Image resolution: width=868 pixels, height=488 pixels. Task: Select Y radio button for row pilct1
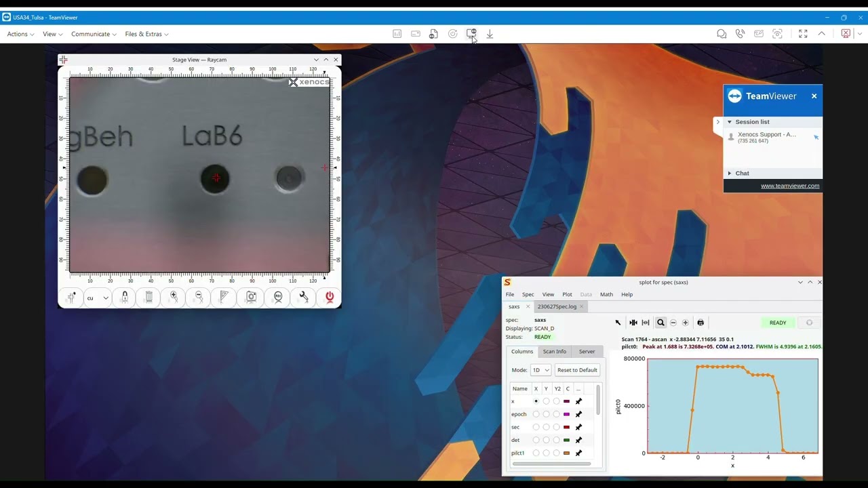pos(546,453)
